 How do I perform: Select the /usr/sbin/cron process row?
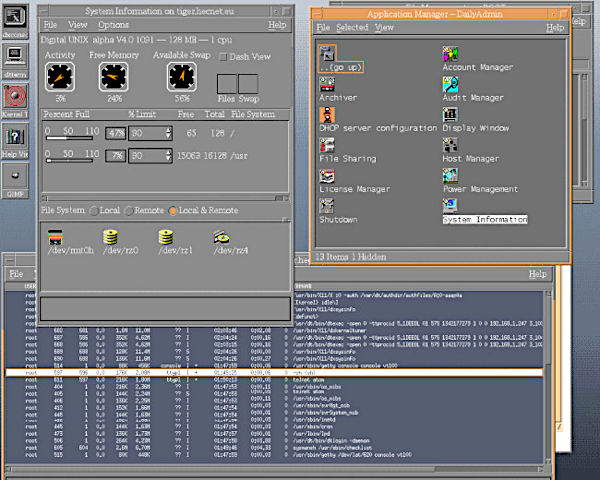point(274,426)
